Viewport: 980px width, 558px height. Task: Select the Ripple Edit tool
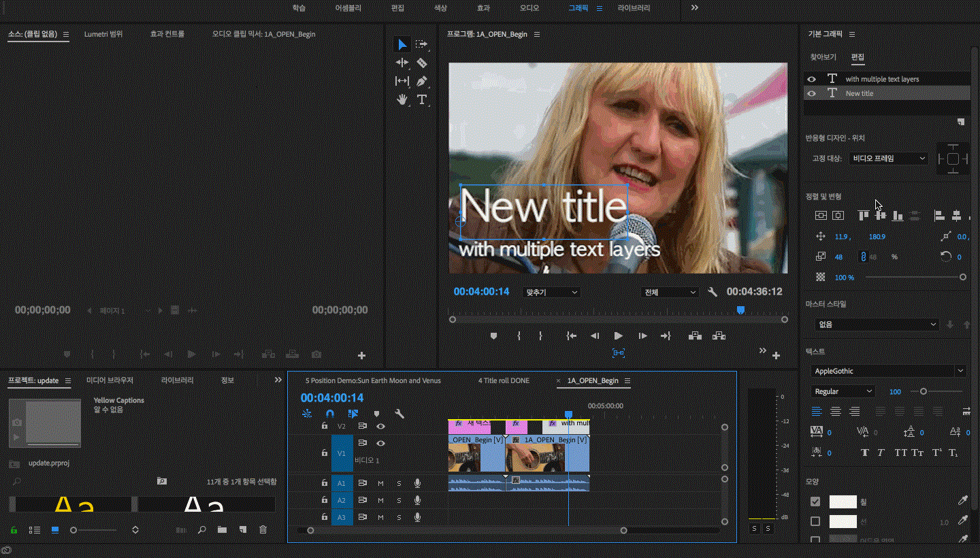(402, 63)
